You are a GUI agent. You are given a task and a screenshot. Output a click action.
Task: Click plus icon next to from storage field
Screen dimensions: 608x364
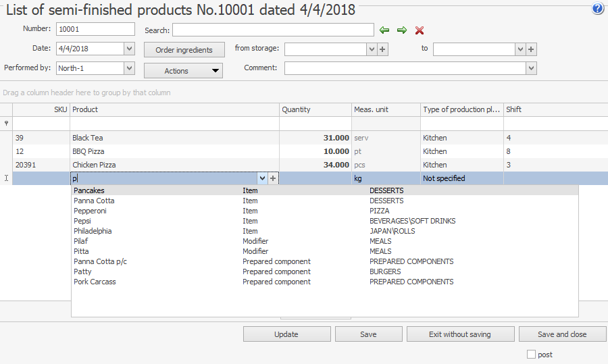(382, 49)
